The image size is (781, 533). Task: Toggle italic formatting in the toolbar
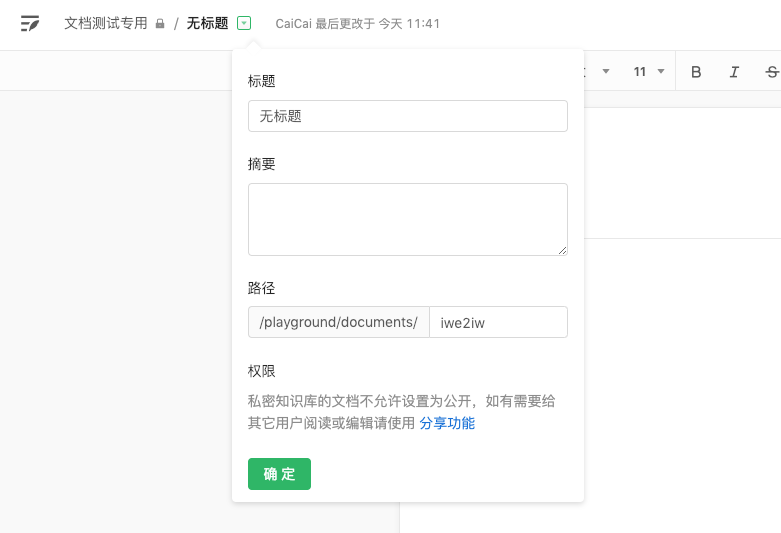coord(734,72)
